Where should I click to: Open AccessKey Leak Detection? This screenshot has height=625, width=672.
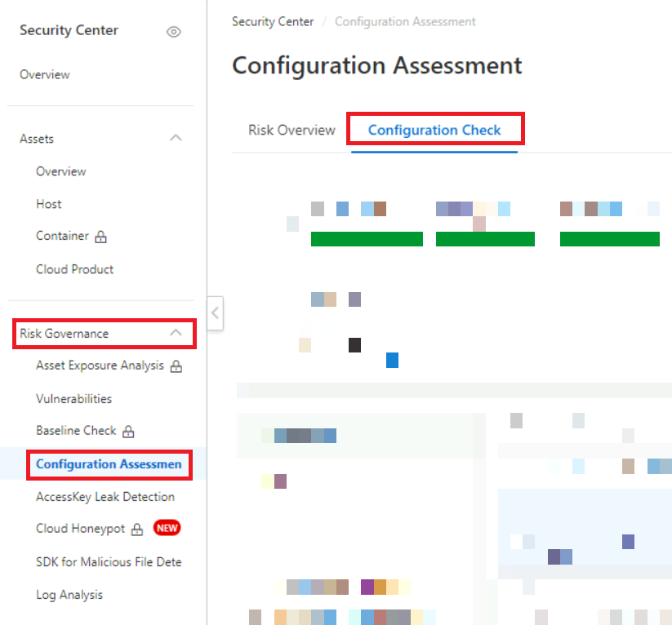tap(105, 496)
